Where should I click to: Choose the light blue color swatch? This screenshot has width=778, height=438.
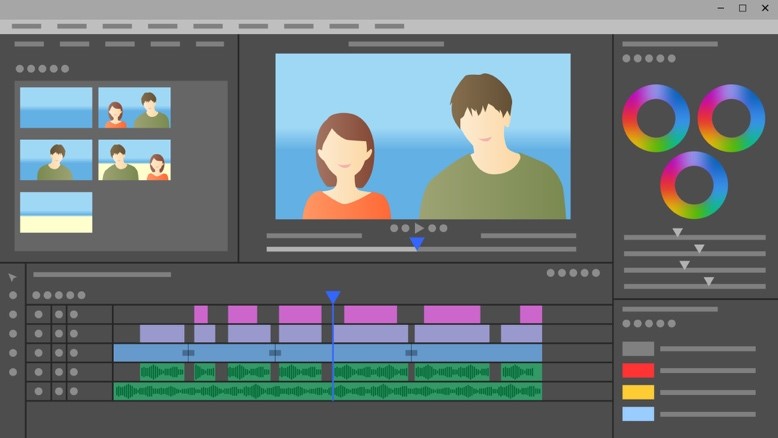[x=638, y=414]
